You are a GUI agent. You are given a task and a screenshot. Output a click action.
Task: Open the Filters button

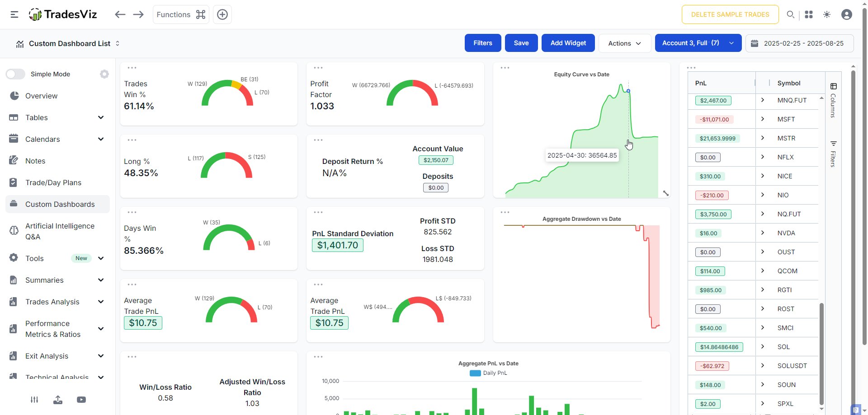coord(483,43)
